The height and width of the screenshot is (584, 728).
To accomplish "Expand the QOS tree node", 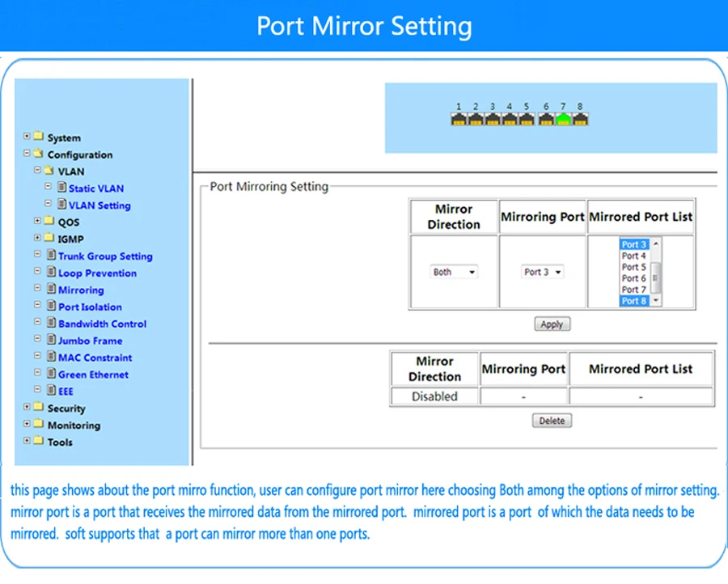I will (x=37, y=221).
